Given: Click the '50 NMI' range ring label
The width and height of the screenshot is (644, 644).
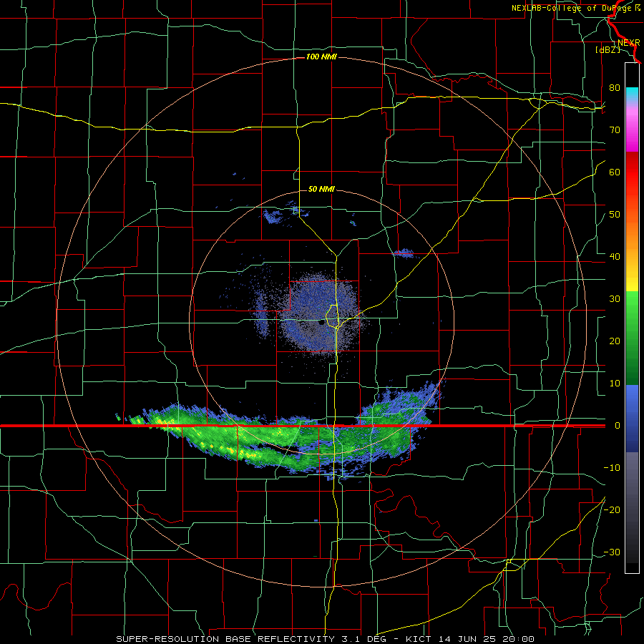Looking at the screenshot, I should [321, 189].
